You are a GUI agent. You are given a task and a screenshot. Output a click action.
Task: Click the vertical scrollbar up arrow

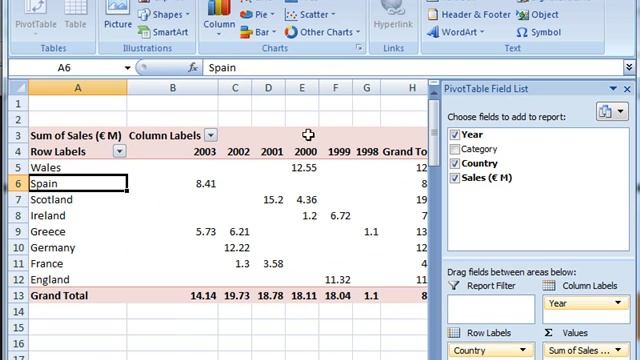pyautogui.click(x=434, y=94)
